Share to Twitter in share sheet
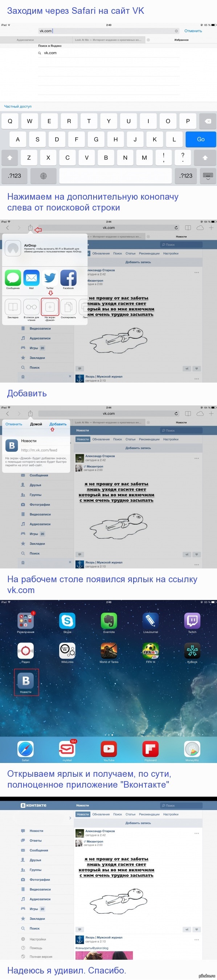217x980 pixels. (50, 278)
